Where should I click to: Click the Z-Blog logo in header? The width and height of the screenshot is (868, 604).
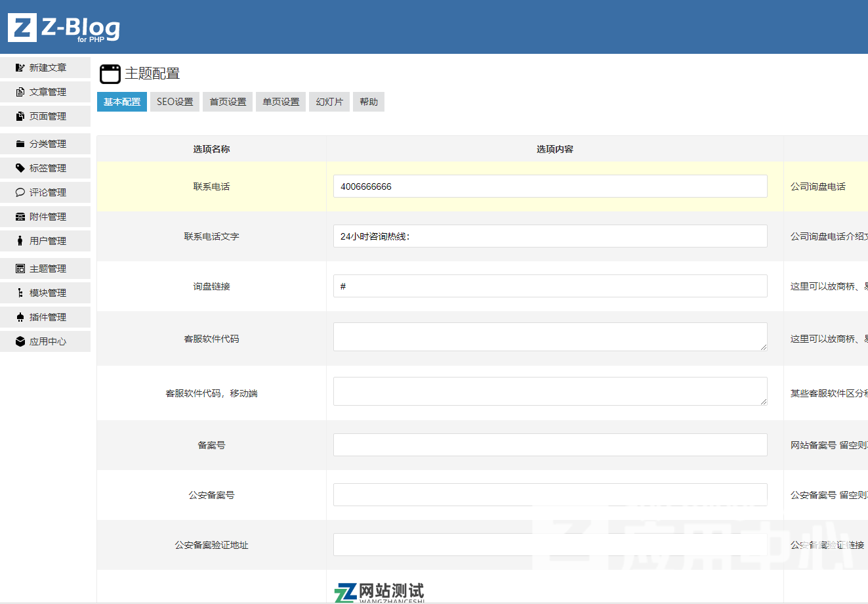pos(64,28)
